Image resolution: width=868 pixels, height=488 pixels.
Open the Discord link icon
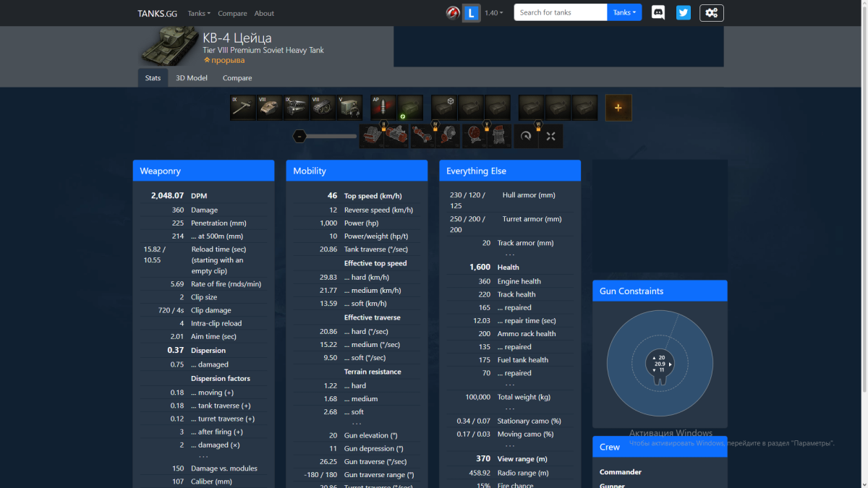coord(658,13)
